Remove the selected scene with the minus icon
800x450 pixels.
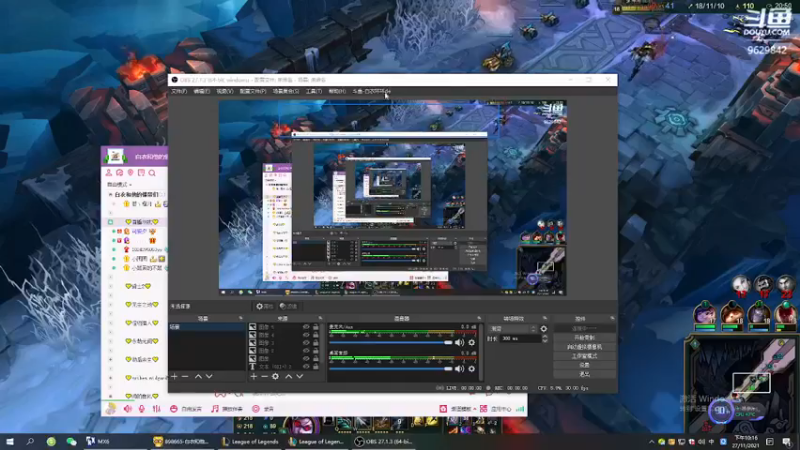(185, 377)
